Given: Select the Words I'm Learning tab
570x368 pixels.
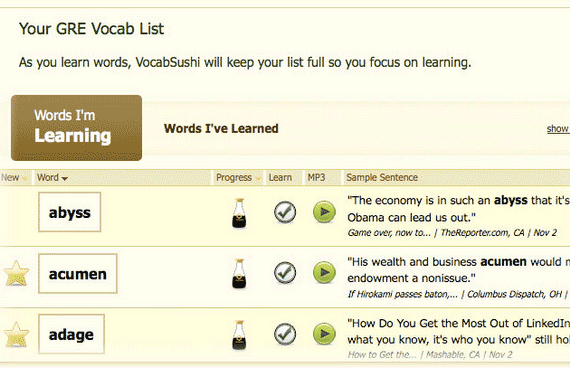Looking at the screenshot, I should tap(76, 128).
